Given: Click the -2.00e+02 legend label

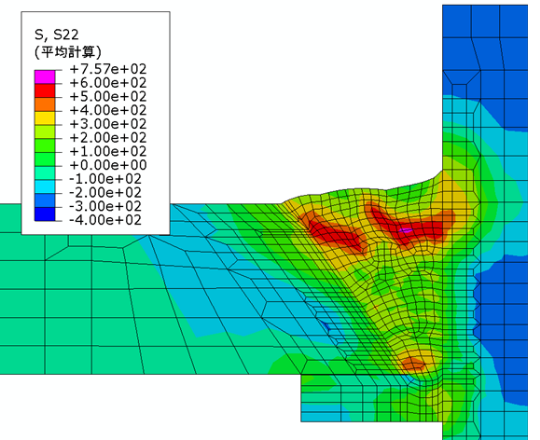Looking at the screenshot, I should (x=105, y=192).
